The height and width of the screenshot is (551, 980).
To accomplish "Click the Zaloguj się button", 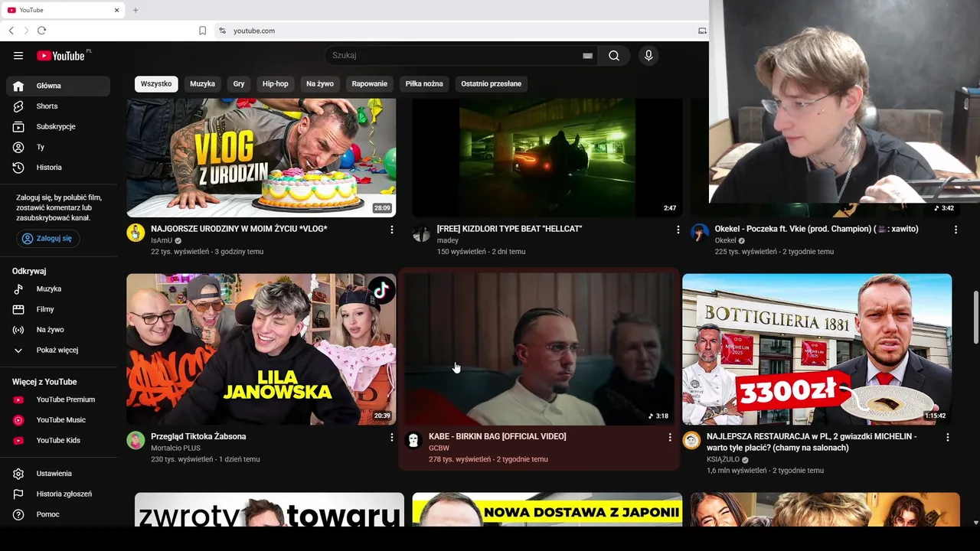I will [x=47, y=239].
